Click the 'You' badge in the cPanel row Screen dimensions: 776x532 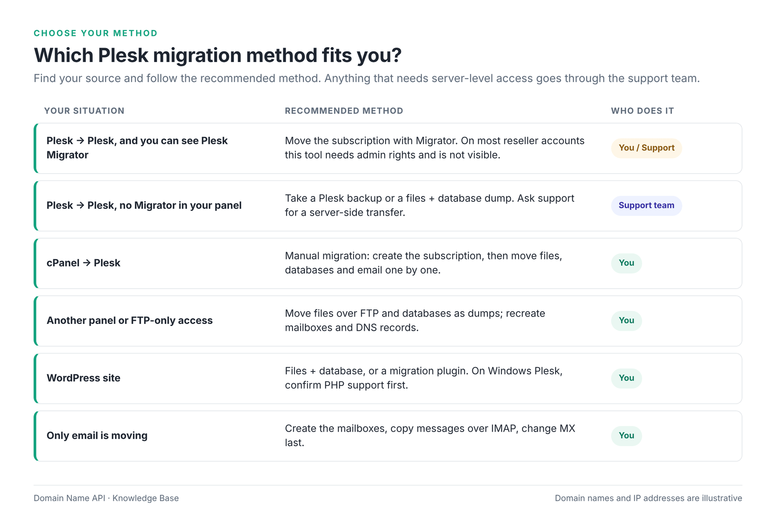point(626,263)
